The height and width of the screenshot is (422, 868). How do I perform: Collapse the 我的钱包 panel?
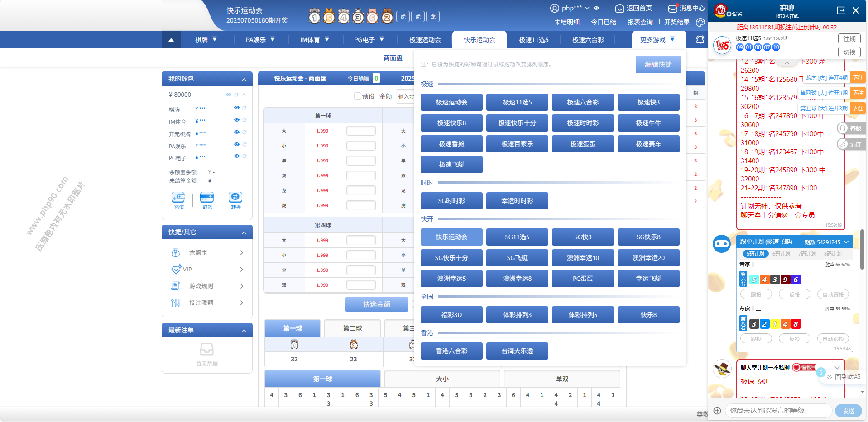click(x=244, y=79)
